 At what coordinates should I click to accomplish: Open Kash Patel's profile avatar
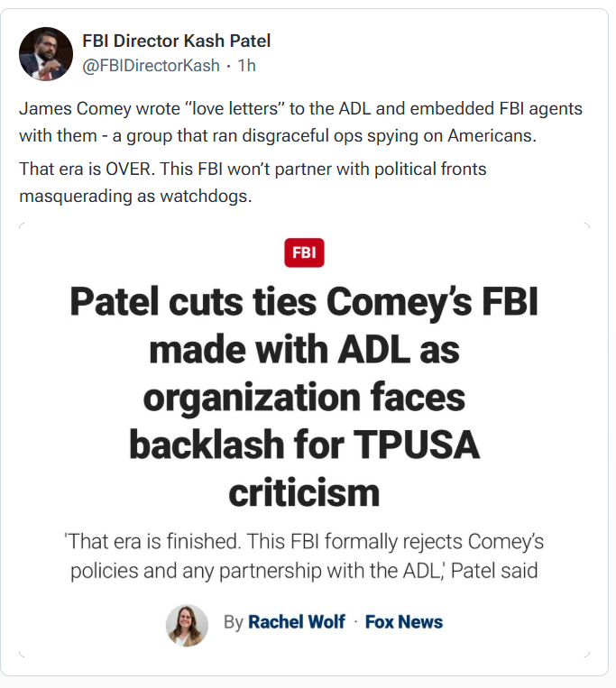coord(46,54)
